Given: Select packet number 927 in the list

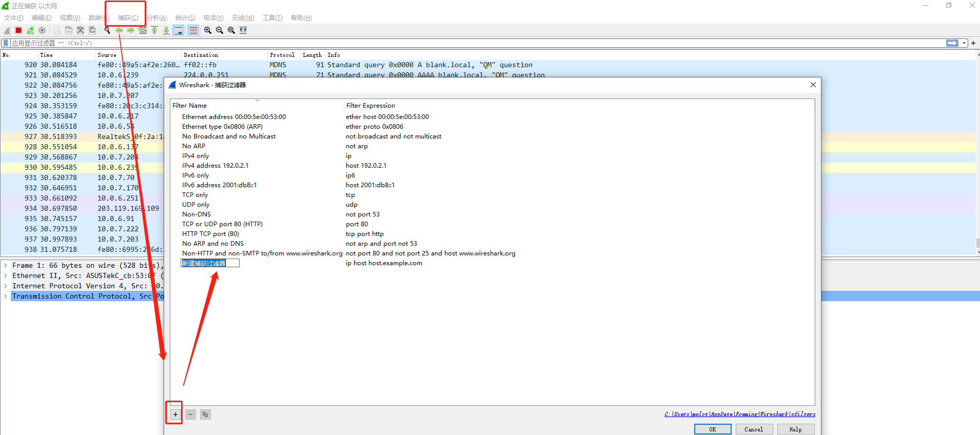Looking at the screenshot, I should 82,136.
